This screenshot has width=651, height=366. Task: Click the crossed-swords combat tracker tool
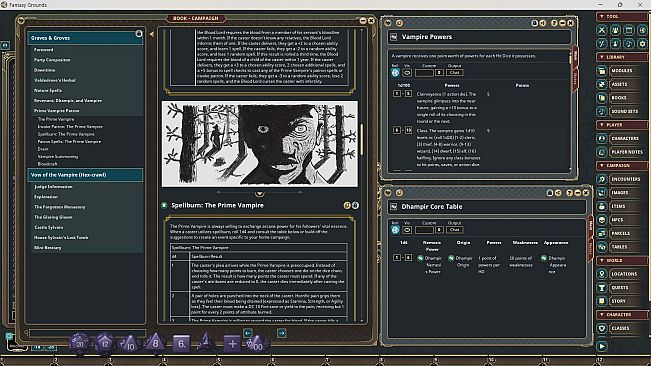tap(602, 30)
